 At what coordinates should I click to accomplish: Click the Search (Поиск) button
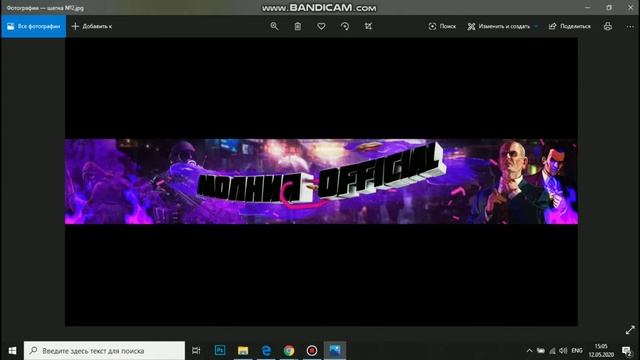(x=442, y=26)
